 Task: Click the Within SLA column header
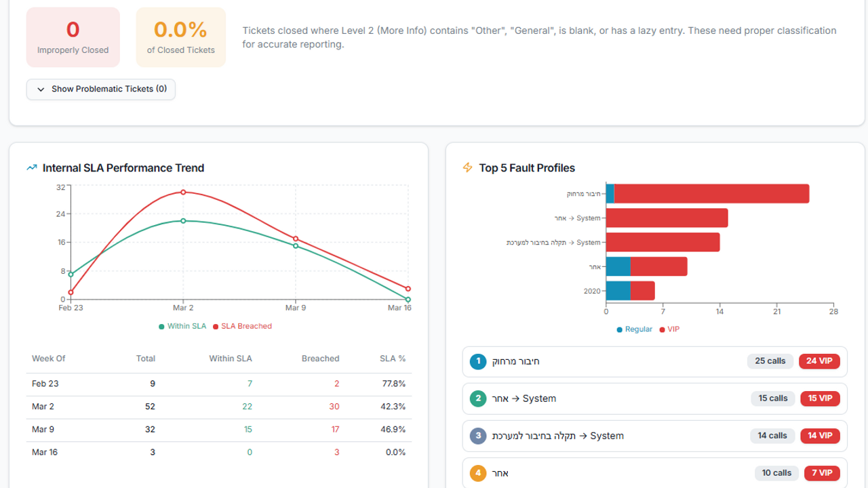click(x=231, y=359)
